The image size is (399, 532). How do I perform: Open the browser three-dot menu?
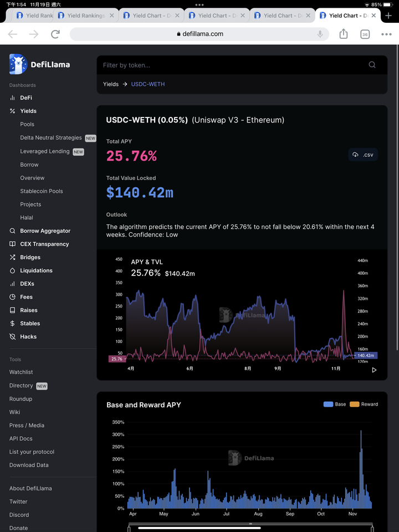tap(386, 34)
